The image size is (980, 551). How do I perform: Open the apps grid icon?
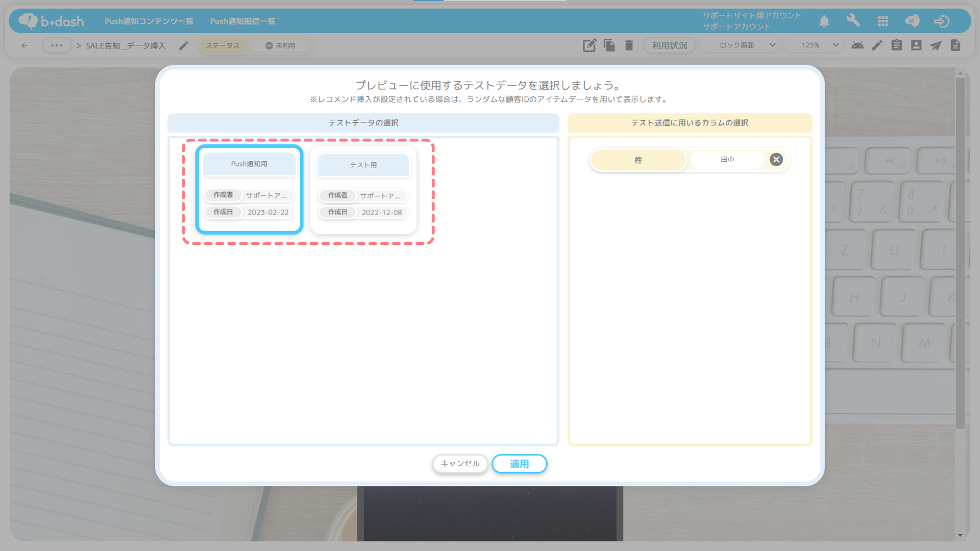click(883, 21)
